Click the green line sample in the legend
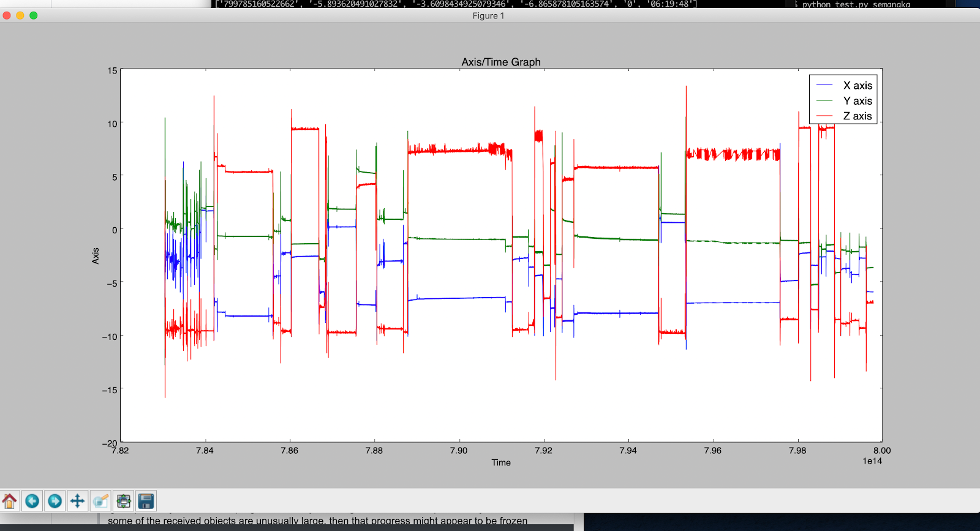Screen dimensions: 980x531 pos(824,100)
